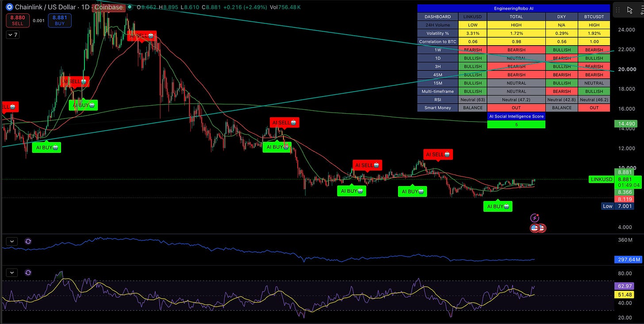644x324 pixels.
Task: Click the 0.001 spread value
Action: coord(39,20)
